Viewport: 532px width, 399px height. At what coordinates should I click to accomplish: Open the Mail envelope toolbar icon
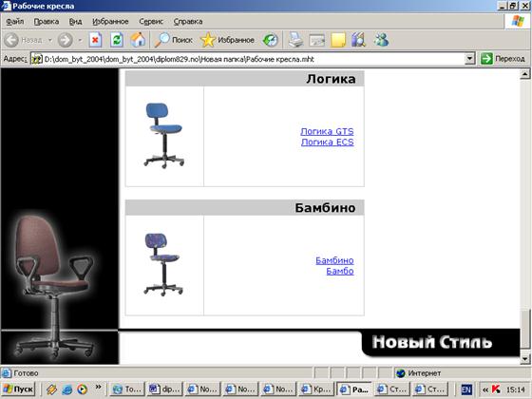(x=317, y=40)
